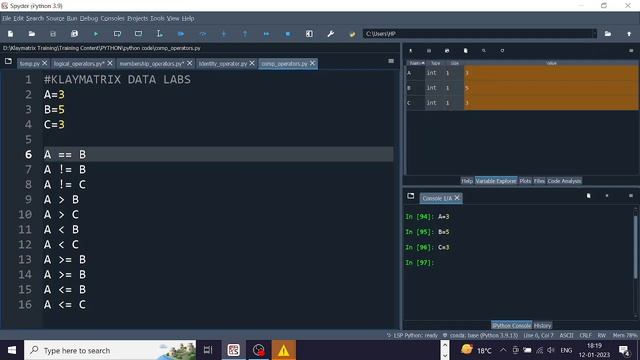640x360 pixels.
Task: Open the console pane options menu
Action: coord(631,196)
